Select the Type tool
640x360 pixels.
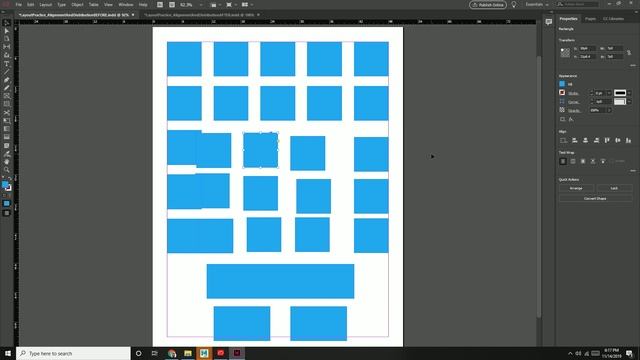[x=7, y=64]
